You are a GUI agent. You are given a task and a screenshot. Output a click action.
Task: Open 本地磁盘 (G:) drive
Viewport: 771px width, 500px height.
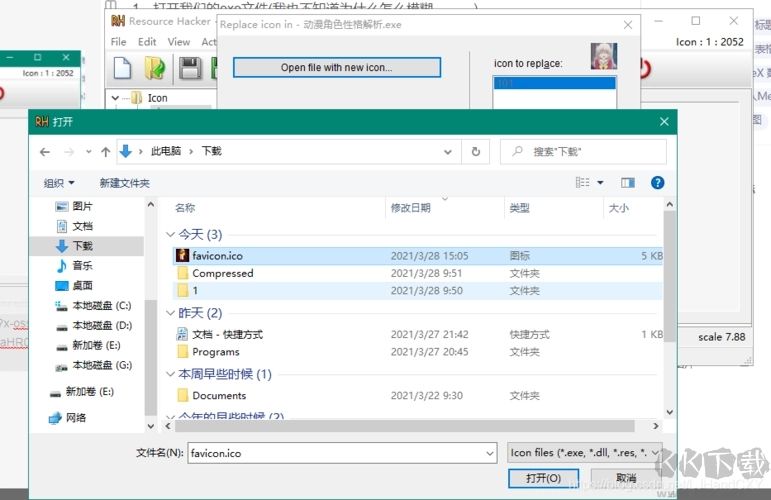(x=93, y=365)
